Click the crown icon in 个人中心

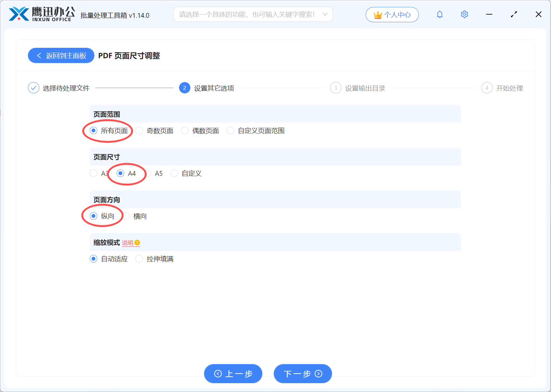coord(378,14)
